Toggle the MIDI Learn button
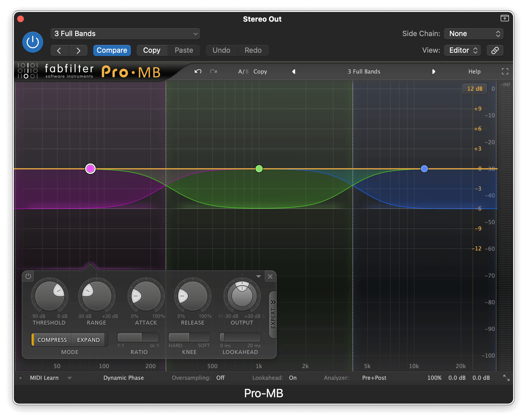The height and width of the screenshot is (420, 527). (x=44, y=378)
